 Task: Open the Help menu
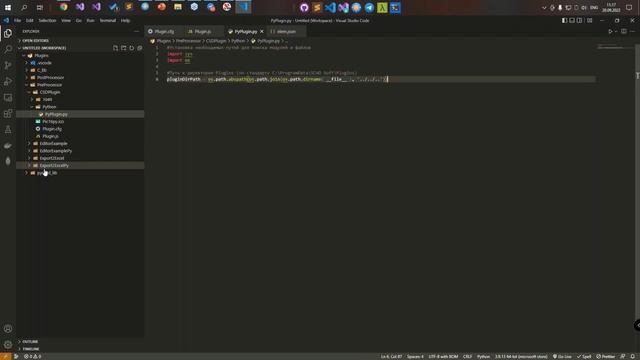coord(125,20)
